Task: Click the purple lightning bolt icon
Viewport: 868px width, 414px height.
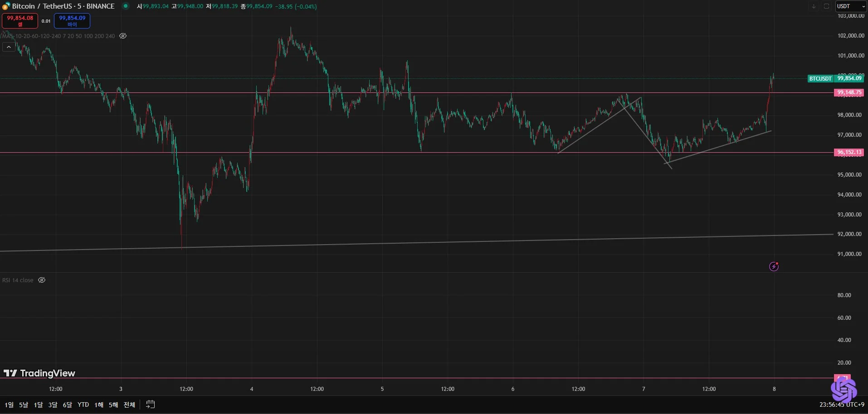Action: (774, 266)
